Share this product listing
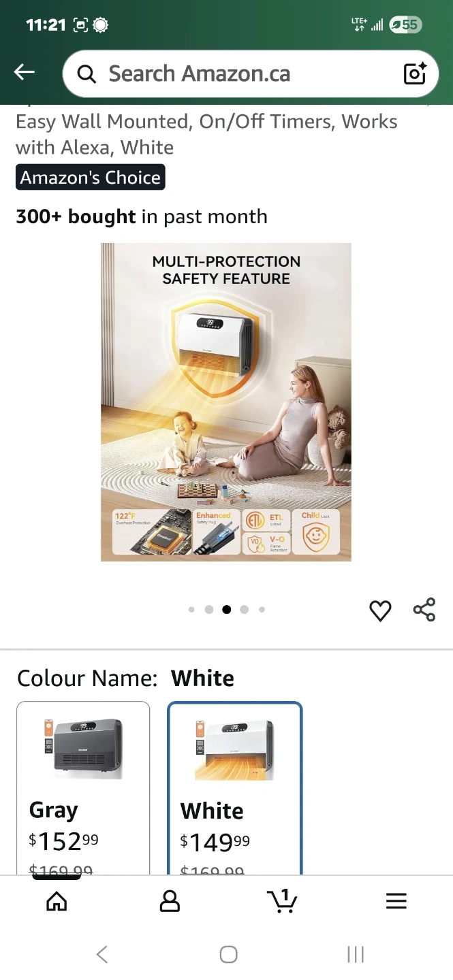 424,610
